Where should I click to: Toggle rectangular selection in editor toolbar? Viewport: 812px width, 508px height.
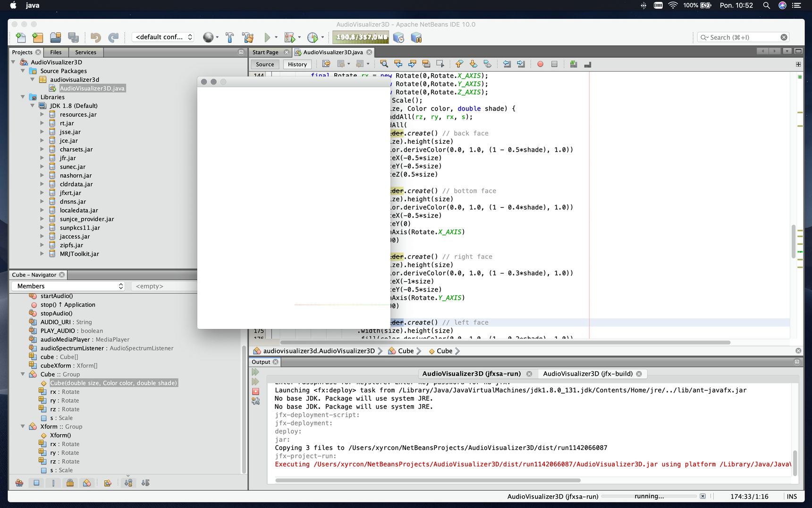[440, 64]
